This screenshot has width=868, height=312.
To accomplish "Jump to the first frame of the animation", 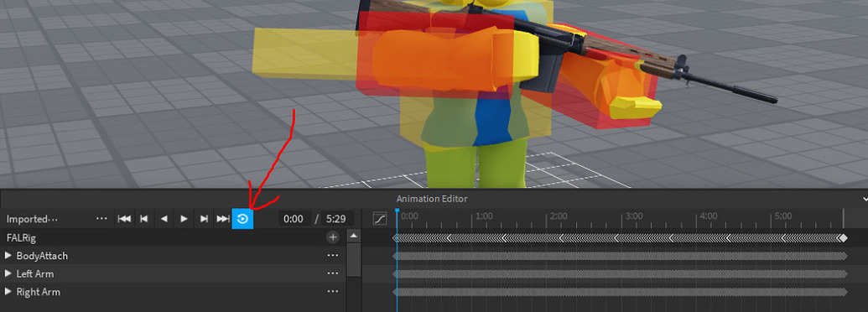I will point(125,219).
